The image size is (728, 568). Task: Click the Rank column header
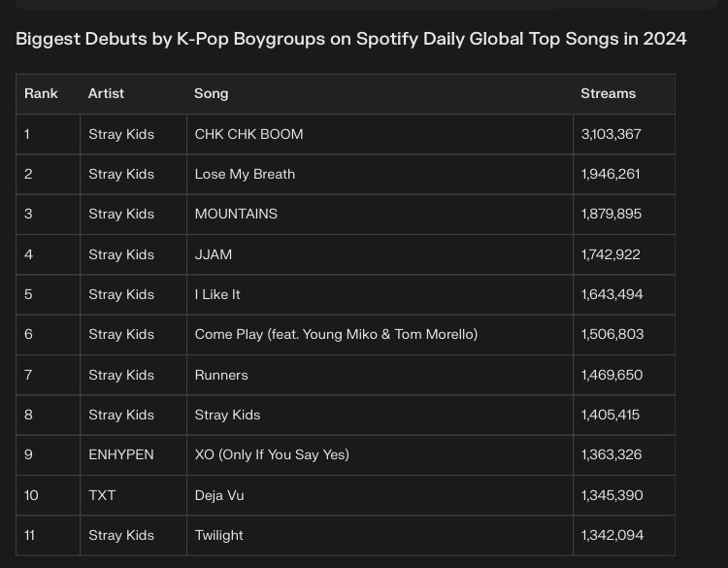tap(41, 93)
